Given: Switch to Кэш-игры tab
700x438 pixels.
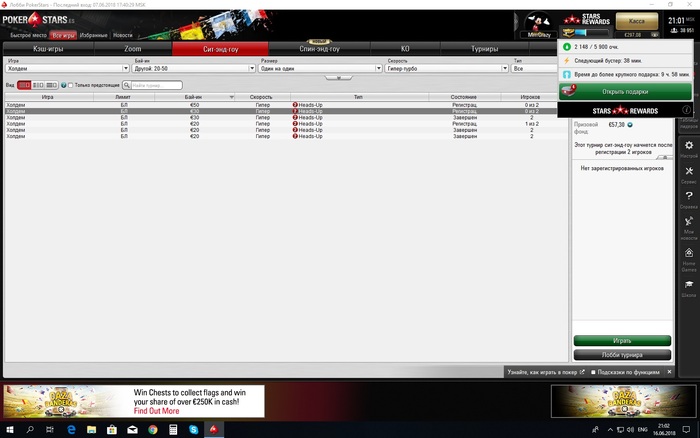Looking at the screenshot, I should 48,49.
